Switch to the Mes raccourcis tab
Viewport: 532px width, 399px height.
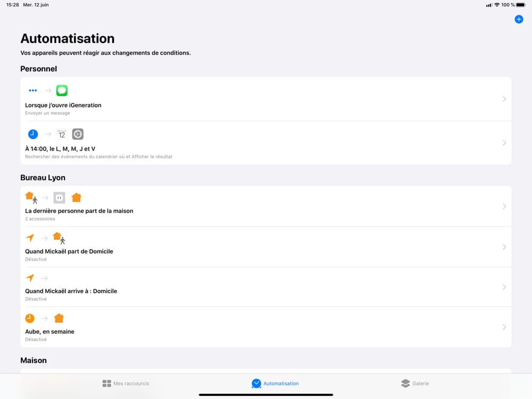[126, 384]
